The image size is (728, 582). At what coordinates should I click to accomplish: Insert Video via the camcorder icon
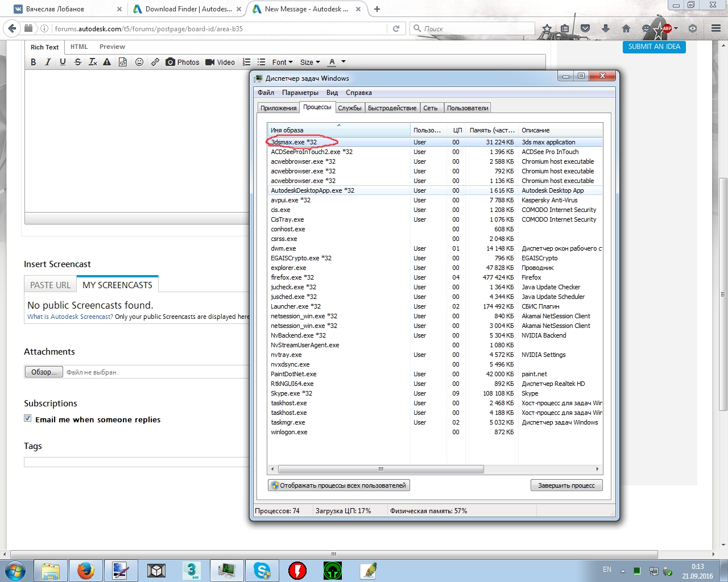click(x=220, y=62)
